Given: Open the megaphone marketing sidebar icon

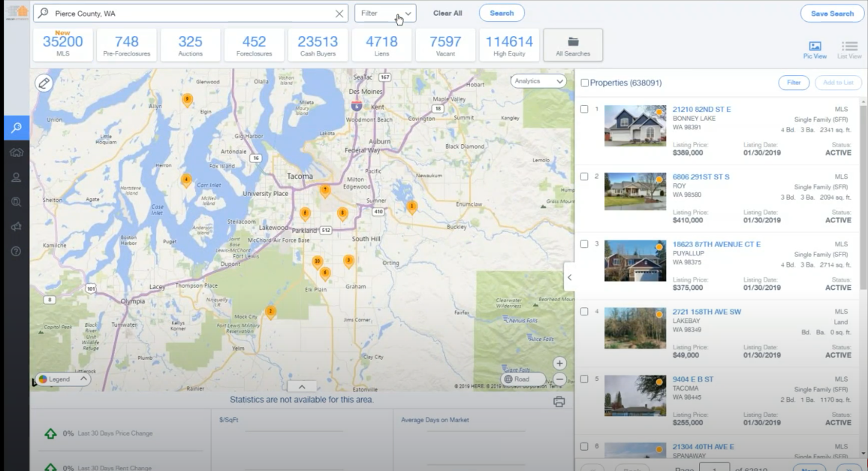Looking at the screenshot, I should point(16,226).
